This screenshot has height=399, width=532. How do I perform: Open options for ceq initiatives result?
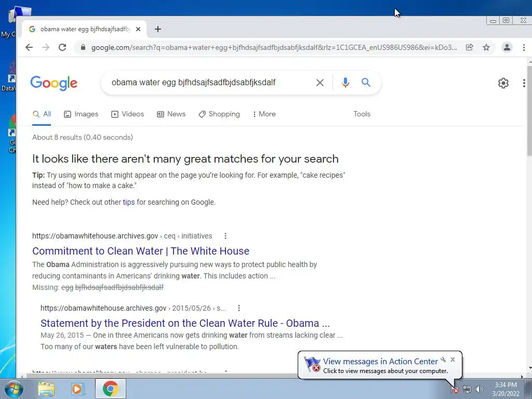[225, 236]
